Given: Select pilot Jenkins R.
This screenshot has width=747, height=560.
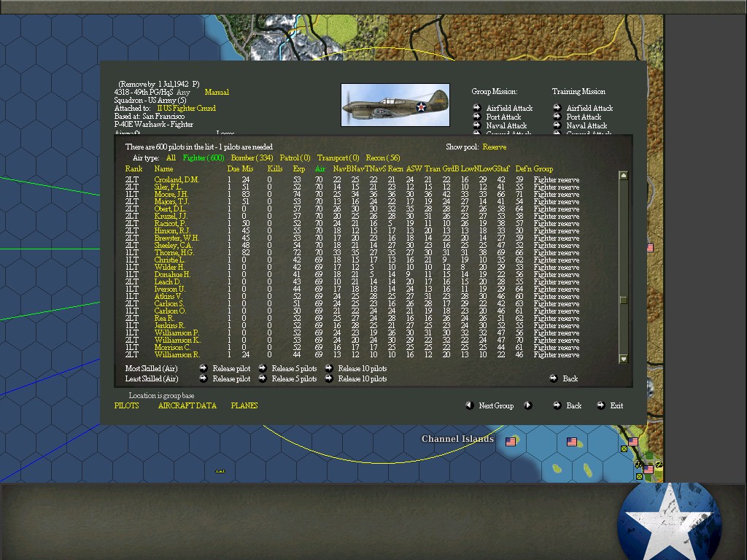Looking at the screenshot, I should point(169,326).
